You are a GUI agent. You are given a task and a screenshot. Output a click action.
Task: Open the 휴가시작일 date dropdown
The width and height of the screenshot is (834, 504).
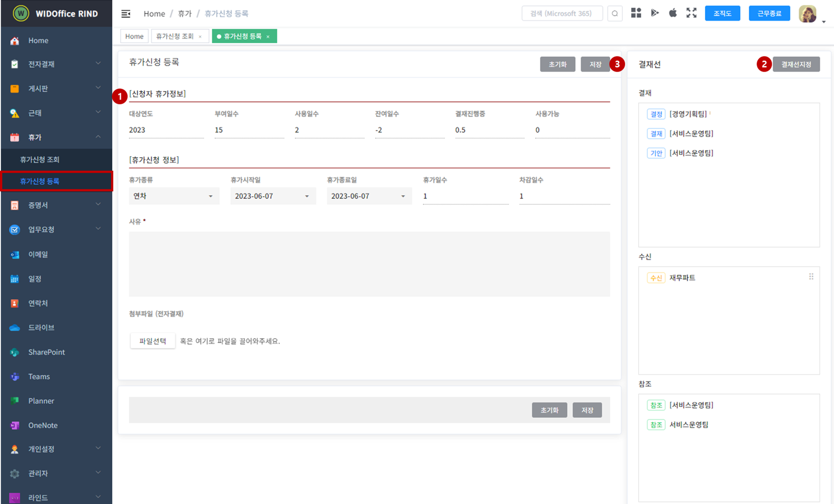point(273,196)
